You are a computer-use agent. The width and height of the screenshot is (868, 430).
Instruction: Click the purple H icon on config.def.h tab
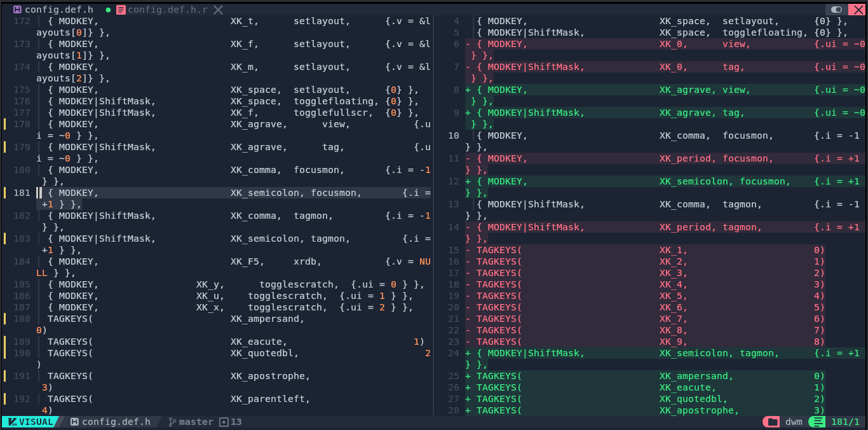(17, 10)
